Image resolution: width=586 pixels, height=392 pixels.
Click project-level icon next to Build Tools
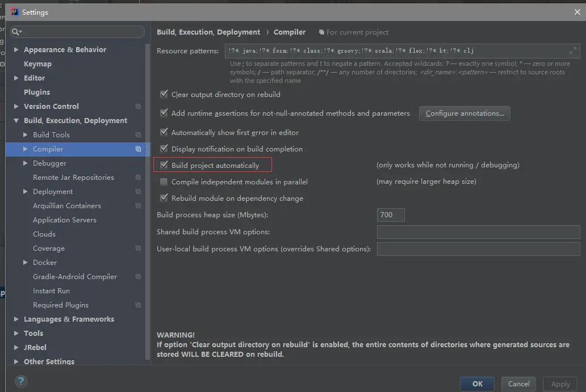click(x=138, y=135)
